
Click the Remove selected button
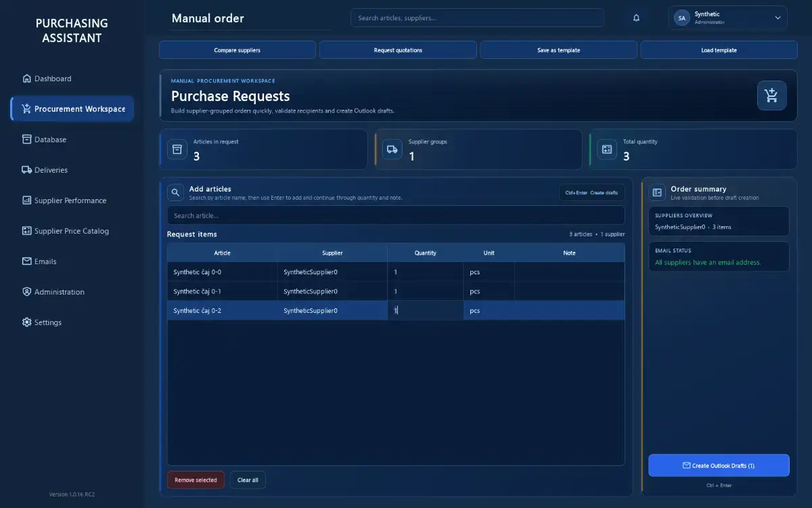196,480
